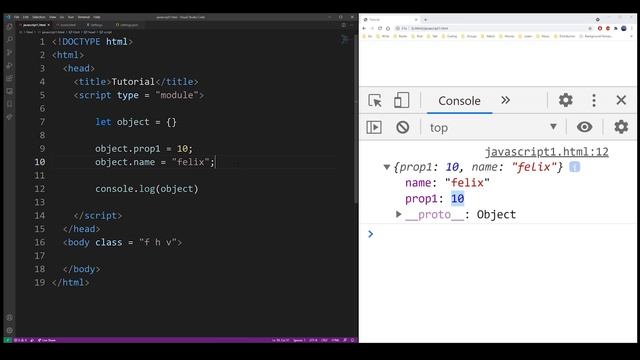Open the browser extensions puzzle icon
Viewport: 640px width, 360px height.
(x=616, y=28)
